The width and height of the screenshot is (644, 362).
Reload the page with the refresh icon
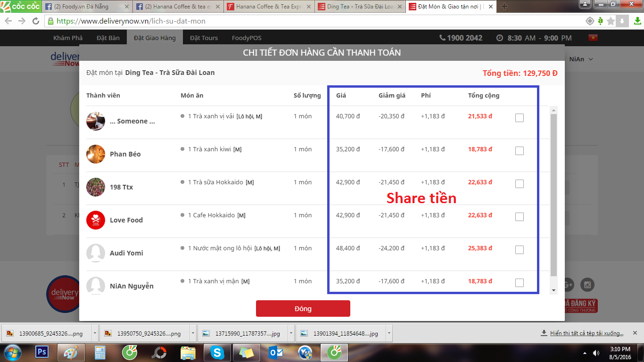pyautogui.click(x=36, y=21)
